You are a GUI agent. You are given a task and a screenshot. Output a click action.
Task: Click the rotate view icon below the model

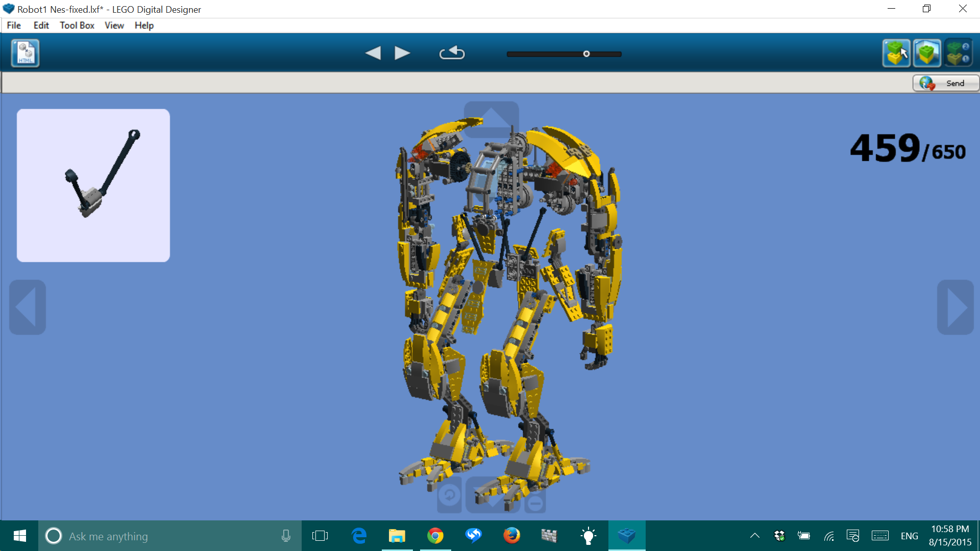click(x=449, y=494)
